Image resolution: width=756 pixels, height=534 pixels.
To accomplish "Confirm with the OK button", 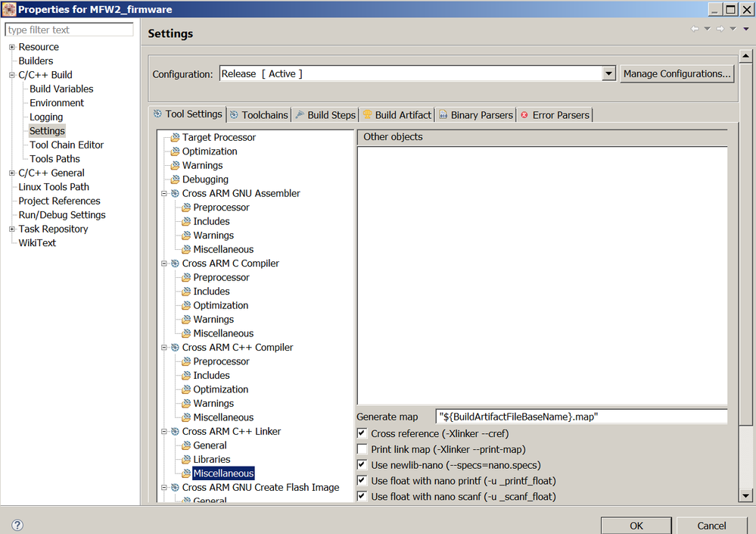I will tap(636, 526).
